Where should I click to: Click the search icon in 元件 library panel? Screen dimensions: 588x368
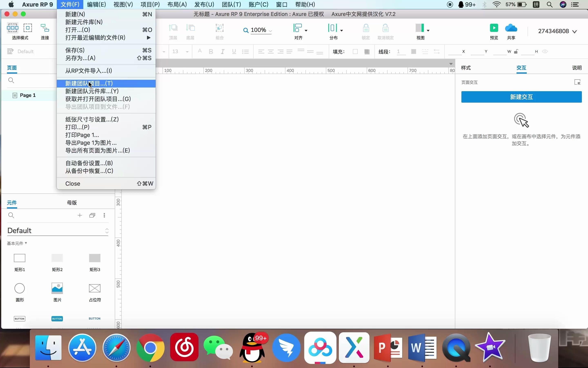click(11, 215)
